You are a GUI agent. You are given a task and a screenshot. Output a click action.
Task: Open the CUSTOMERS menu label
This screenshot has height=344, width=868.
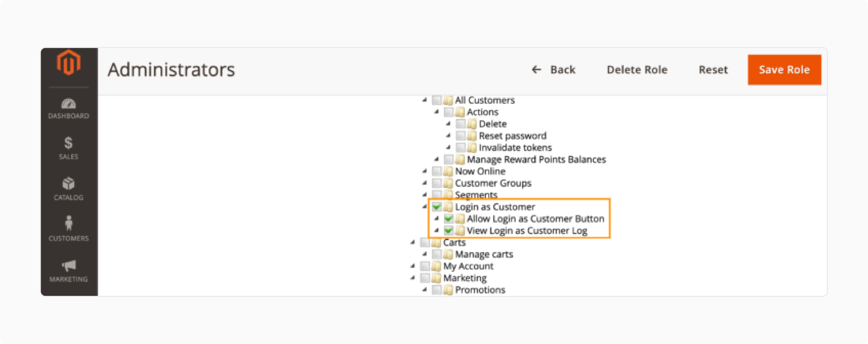[68, 238]
